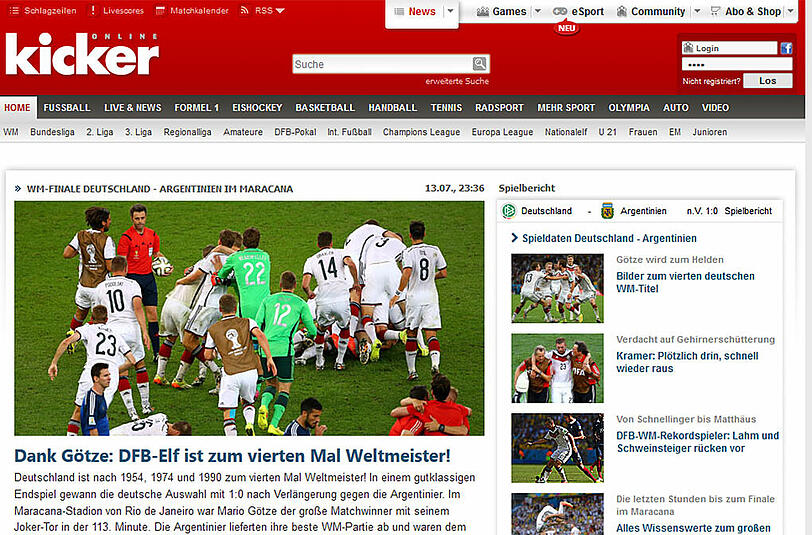The image size is (812, 535).
Task: Log in with the Facebook icon
Action: pos(787,49)
